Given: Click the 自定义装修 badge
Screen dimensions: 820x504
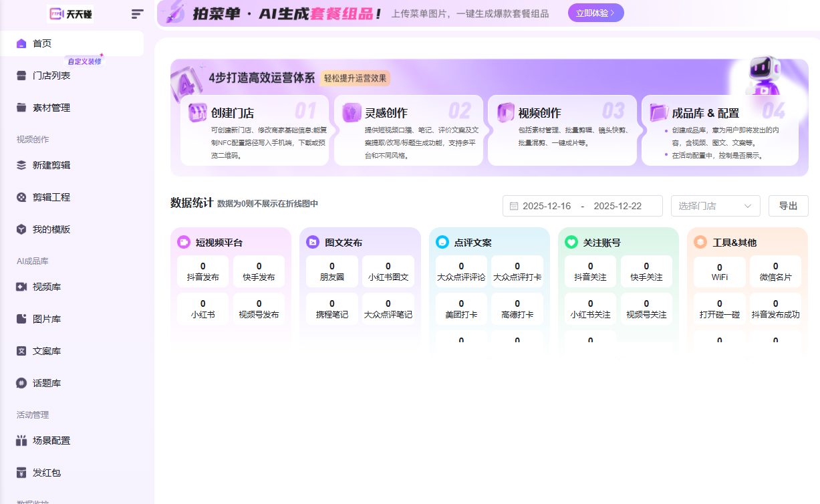Looking at the screenshot, I should (x=84, y=61).
